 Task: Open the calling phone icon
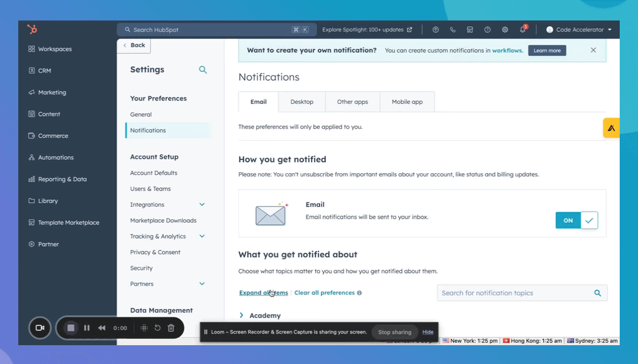click(452, 30)
